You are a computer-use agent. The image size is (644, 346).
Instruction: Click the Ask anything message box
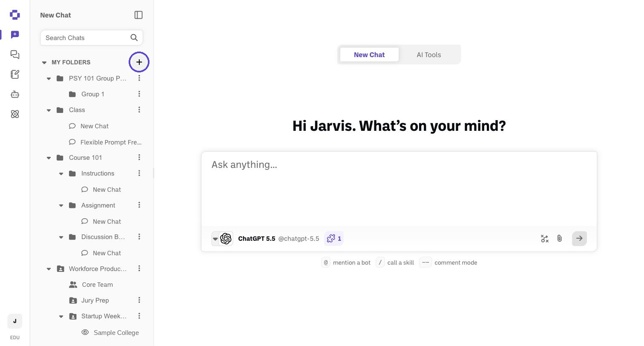(x=399, y=189)
